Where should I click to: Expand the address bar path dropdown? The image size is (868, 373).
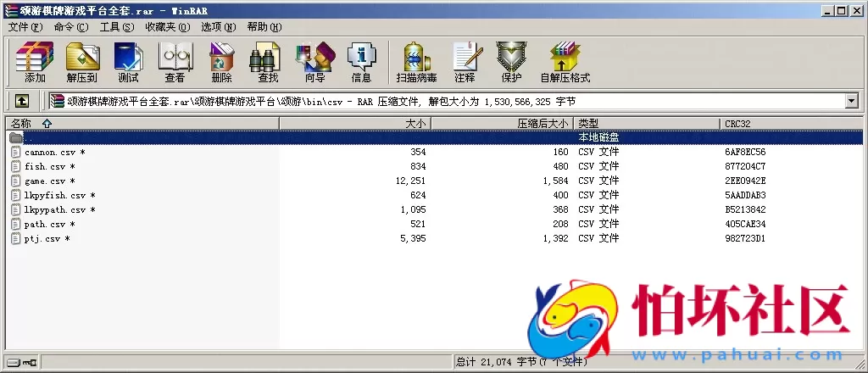pyautogui.click(x=851, y=101)
